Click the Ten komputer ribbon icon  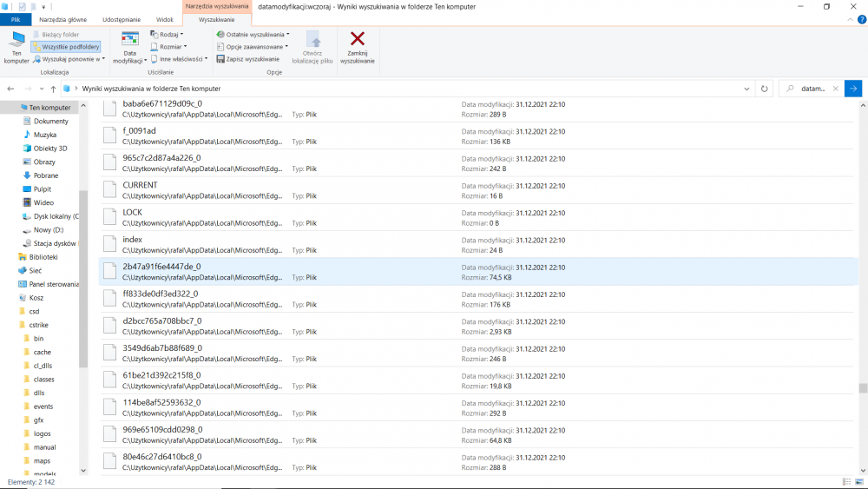[x=16, y=40]
